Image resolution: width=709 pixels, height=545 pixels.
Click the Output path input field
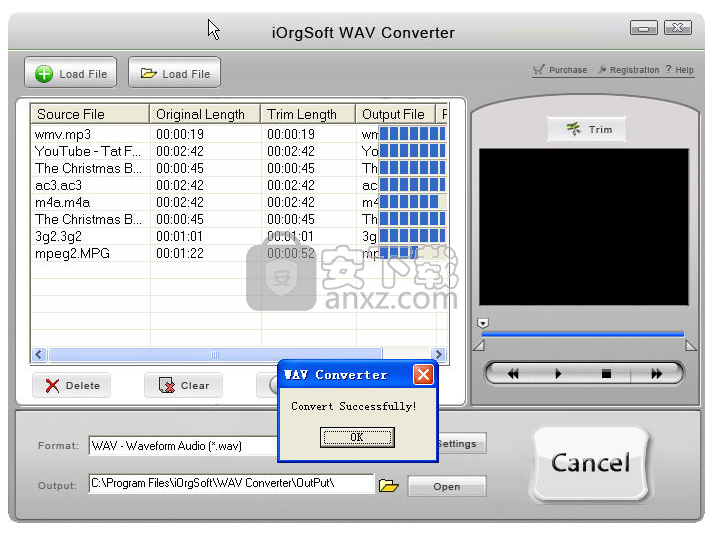(x=231, y=483)
